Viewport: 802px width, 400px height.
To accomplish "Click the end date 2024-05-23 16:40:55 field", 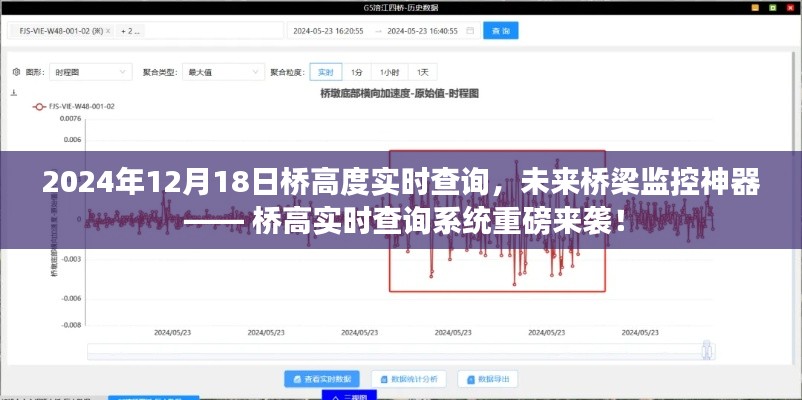I will point(420,31).
